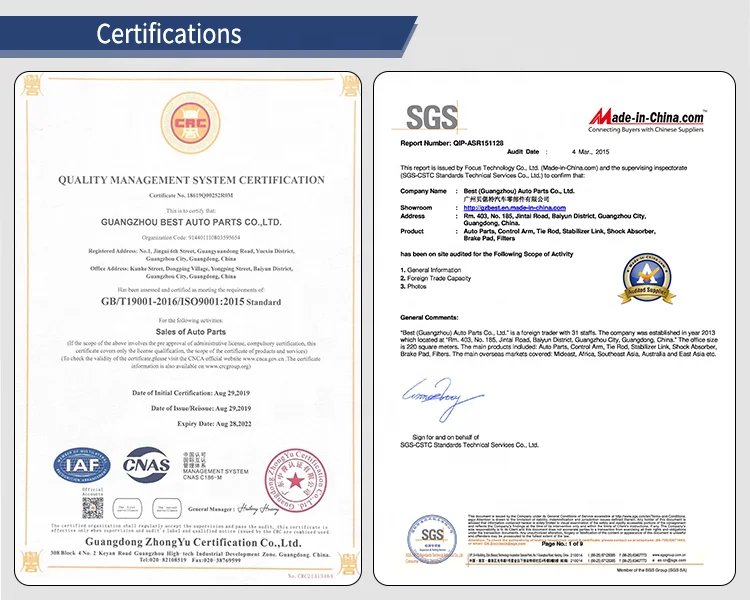Click 'Report Number: QIP-ASR151128'
This screenshot has width=750, height=600.
[452, 143]
